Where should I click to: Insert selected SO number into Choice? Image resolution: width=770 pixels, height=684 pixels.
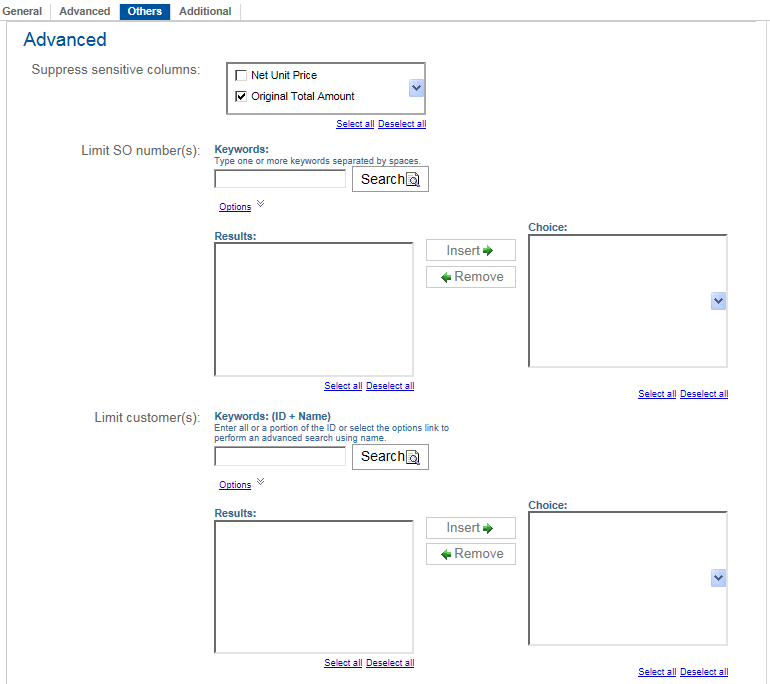470,250
